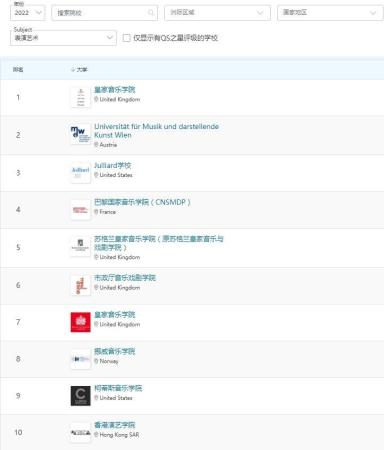384x450 pixels.
Task: Open rank 5 Royal Conservatoire of Scotland link
Action: [159, 243]
